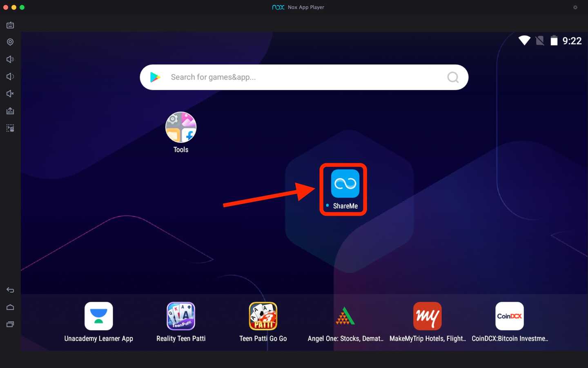Close the Nox App Player window

tap(6, 7)
